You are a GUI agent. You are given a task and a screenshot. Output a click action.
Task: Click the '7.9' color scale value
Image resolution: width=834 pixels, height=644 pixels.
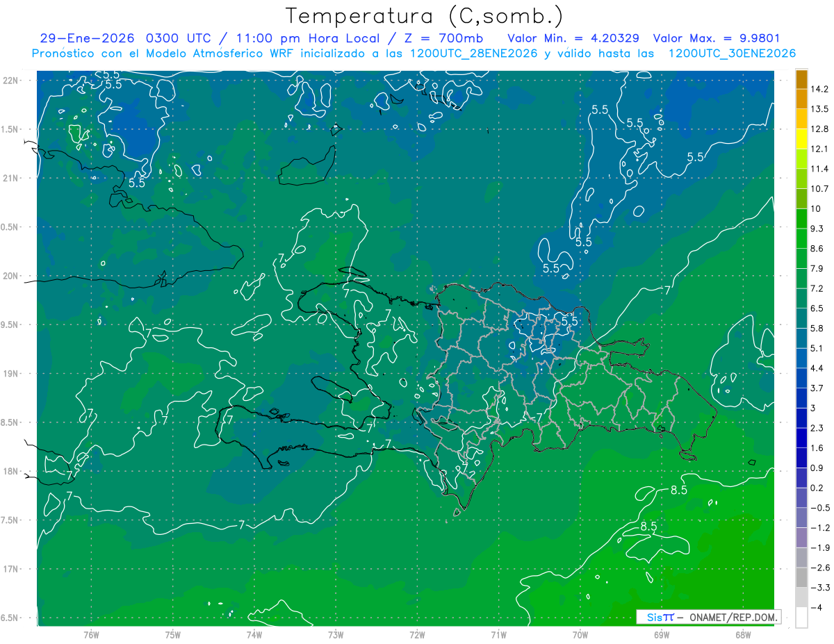817,269
